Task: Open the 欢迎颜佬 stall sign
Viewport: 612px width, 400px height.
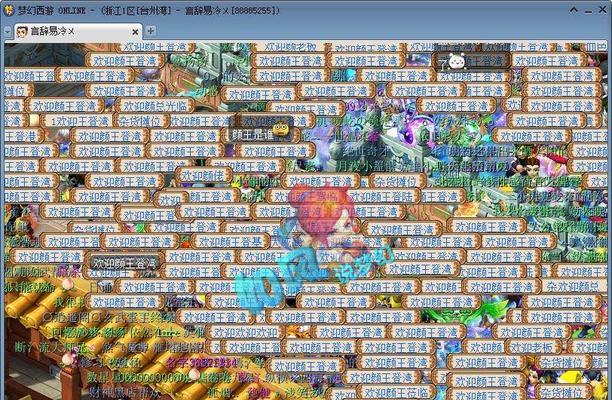Action: [x=202, y=176]
